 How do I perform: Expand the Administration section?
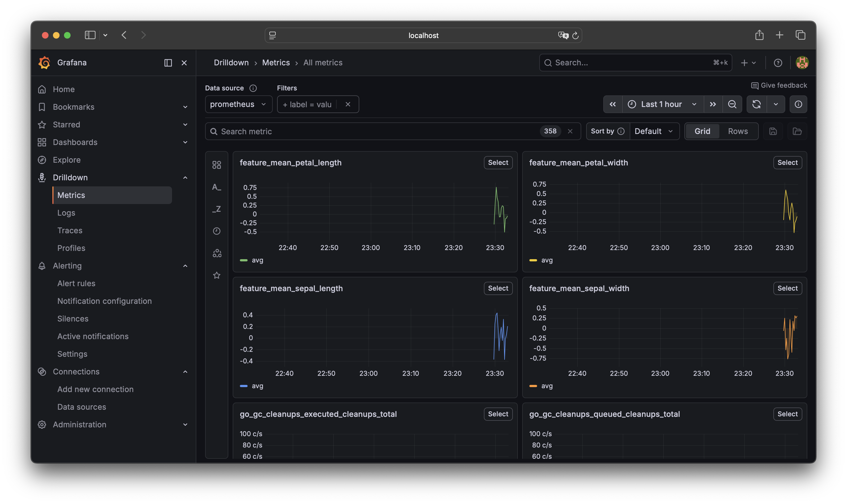(185, 425)
